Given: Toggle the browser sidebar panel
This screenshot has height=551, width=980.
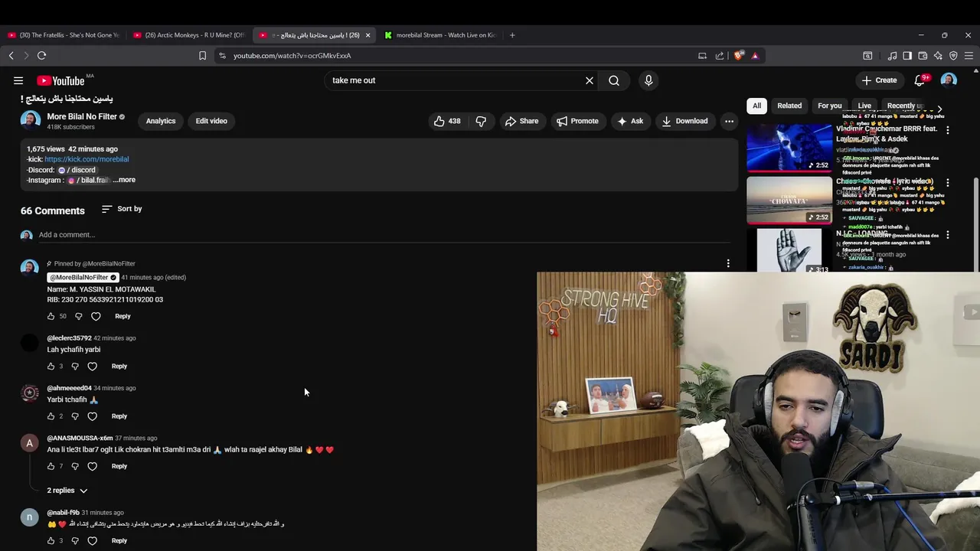Looking at the screenshot, I should point(907,56).
